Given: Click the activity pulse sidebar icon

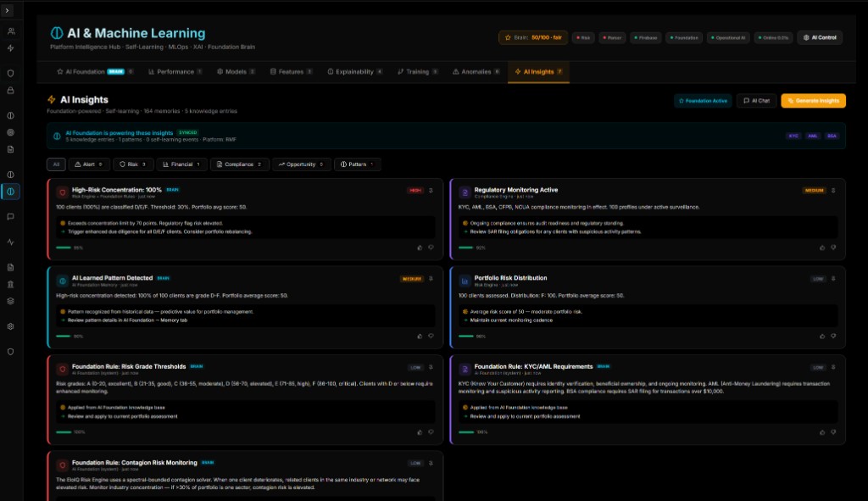Looking at the screenshot, I should click(11, 242).
